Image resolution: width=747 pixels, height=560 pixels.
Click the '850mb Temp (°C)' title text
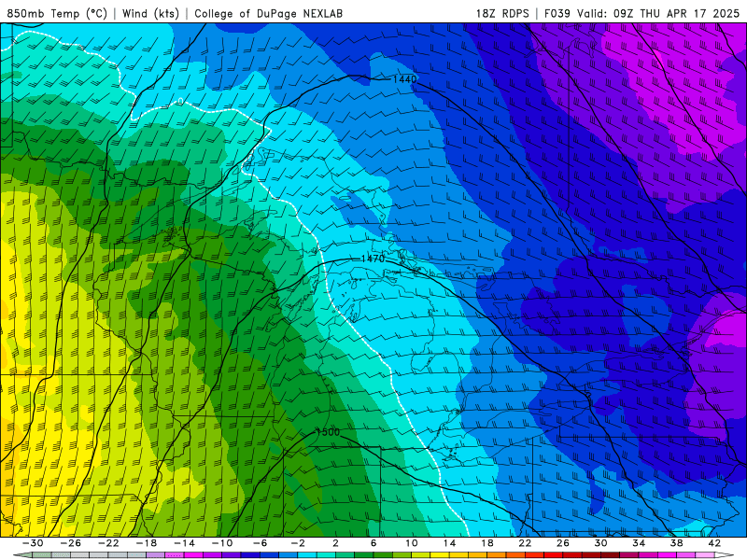click(57, 13)
